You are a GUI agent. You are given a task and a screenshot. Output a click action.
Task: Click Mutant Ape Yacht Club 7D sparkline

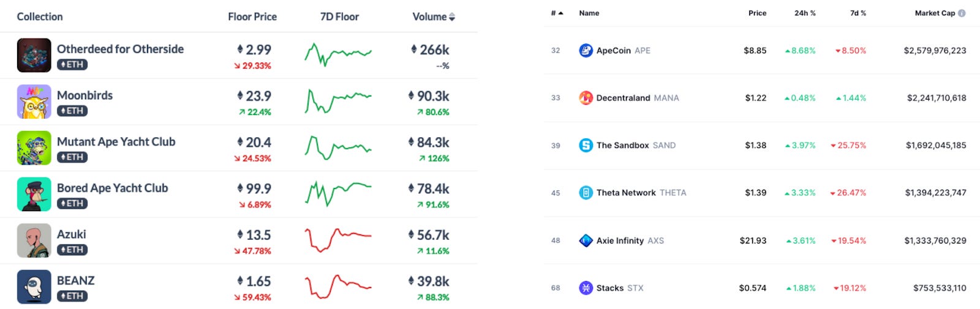[x=338, y=147]
